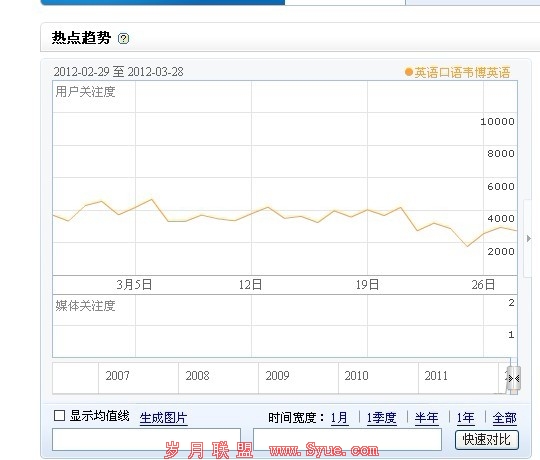Click the orange legend dot for 英语口语韦博英语
The width and height of the screenshot is (540, 460).
408,72
